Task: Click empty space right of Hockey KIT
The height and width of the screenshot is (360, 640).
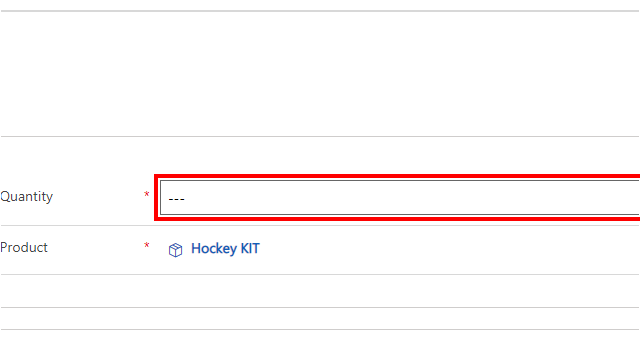Action: coord(449,249)
